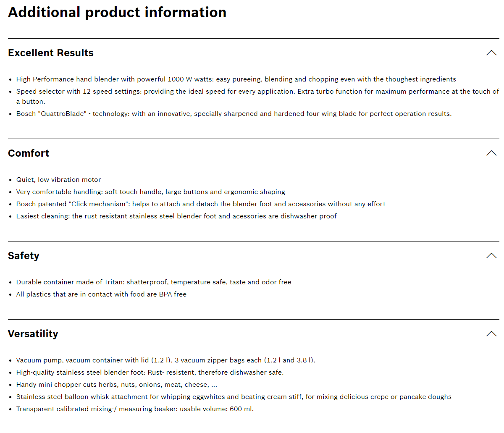Click the QuattroBlade technology bullet line

point(234,114)
